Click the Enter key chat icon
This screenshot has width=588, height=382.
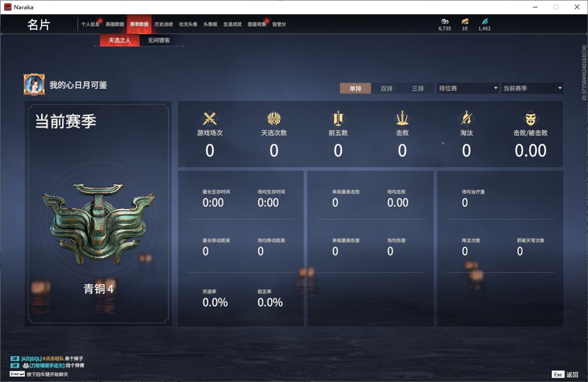[17, 374]
